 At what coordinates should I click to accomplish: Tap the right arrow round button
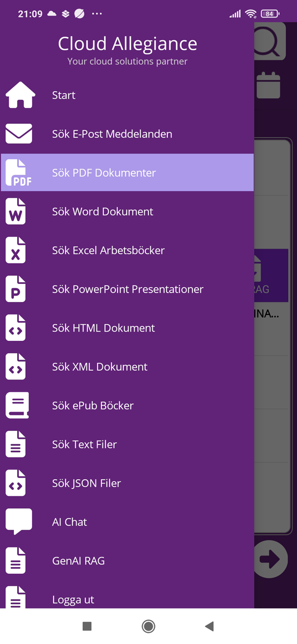tap(270, 560)
